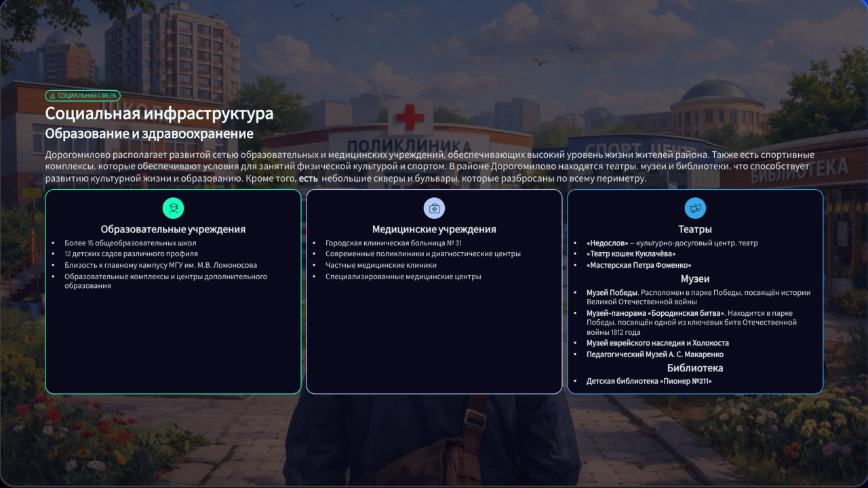This screenshot has width=868, height=488.
Task: Click the bullet «Более 15 общеобразовательных школ»
Action: click(x=130, y=243)
